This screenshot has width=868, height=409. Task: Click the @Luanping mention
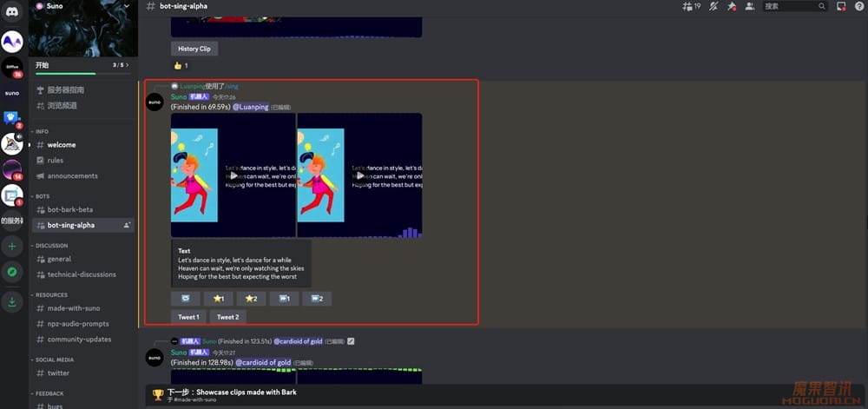pos(250,107)
